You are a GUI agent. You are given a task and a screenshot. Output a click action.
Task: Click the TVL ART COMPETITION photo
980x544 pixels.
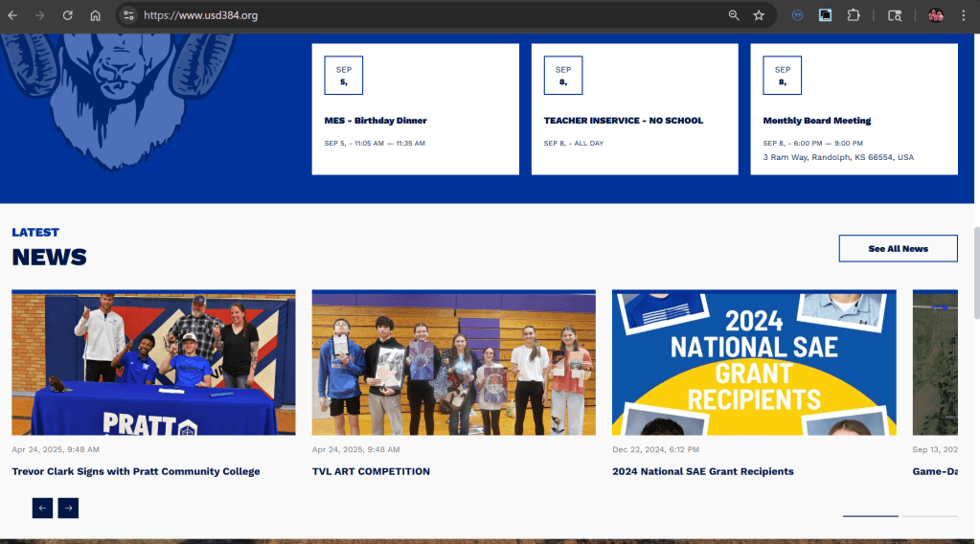453,363
